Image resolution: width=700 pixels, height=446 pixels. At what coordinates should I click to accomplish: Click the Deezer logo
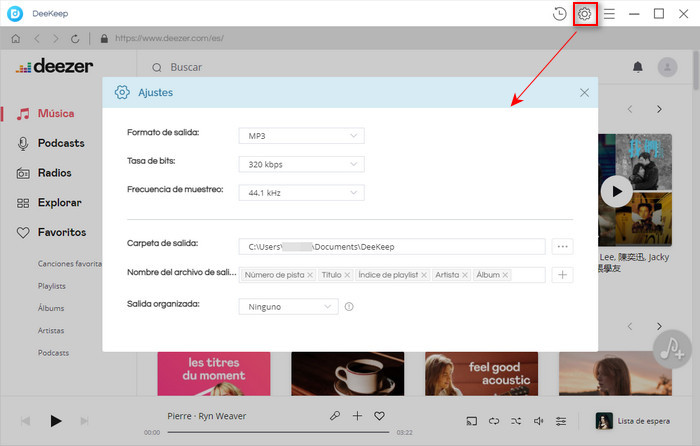[54, 67]
